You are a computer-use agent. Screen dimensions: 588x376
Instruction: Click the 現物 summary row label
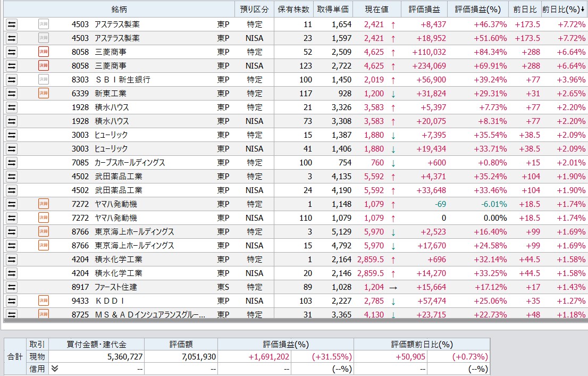coord(37,356)
